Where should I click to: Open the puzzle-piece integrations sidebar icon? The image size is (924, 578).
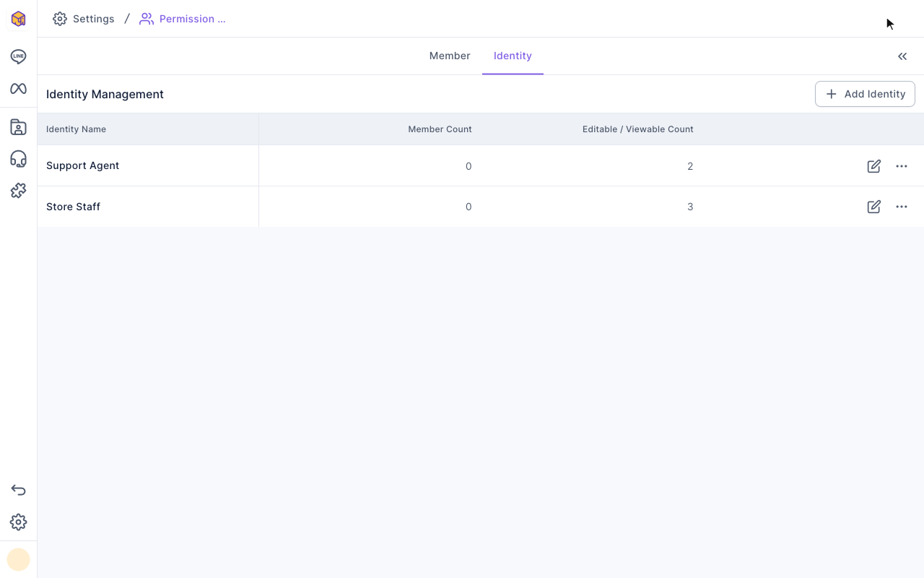click(18, 191)
